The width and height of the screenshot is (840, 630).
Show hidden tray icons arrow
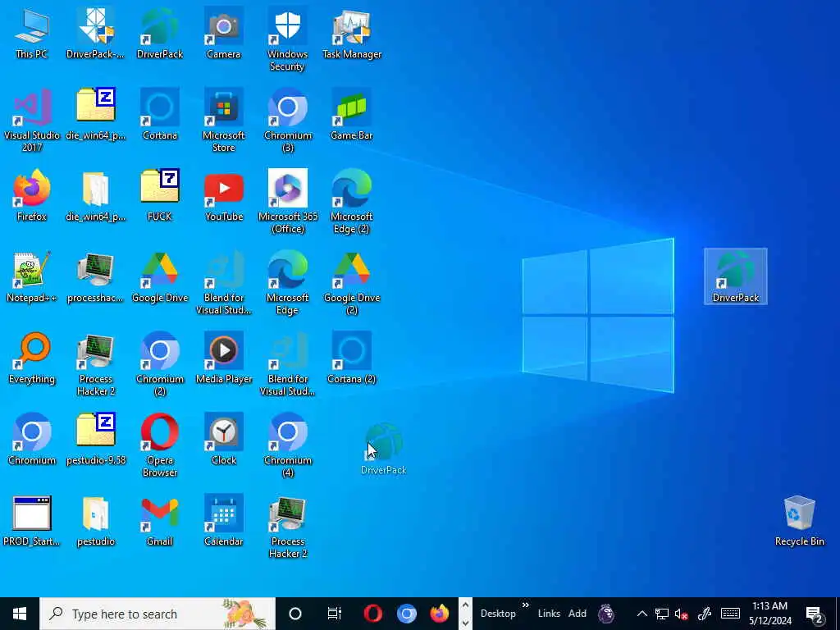tap(641, 614)
